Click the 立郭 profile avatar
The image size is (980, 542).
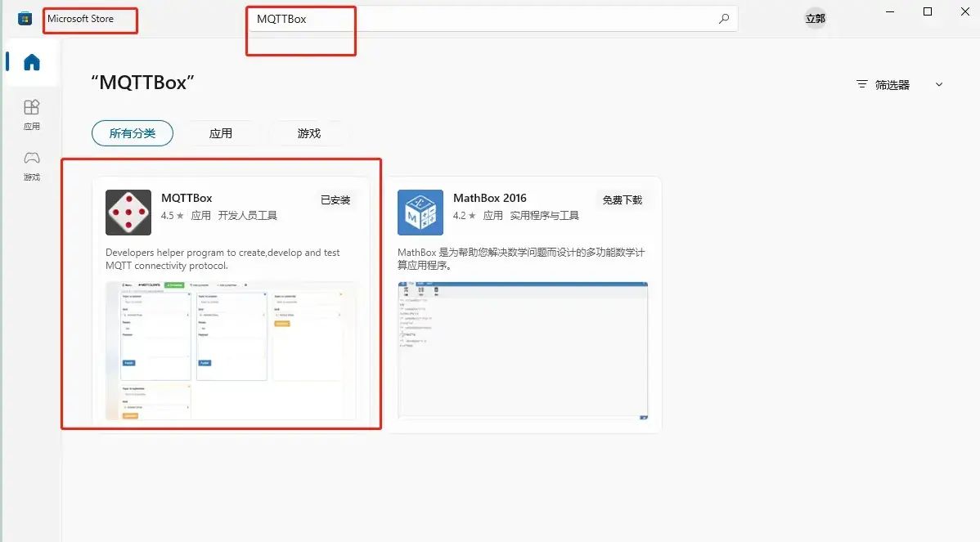pos(814,17)
